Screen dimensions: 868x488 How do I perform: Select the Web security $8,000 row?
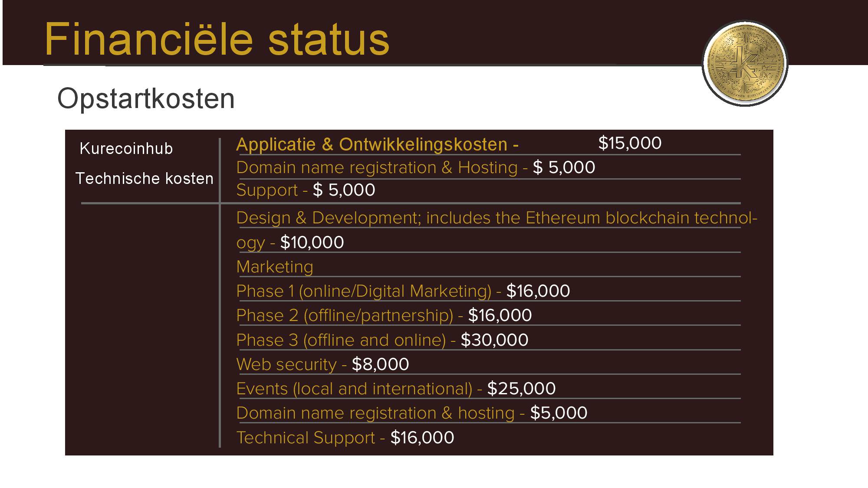(x=322, y=364)
